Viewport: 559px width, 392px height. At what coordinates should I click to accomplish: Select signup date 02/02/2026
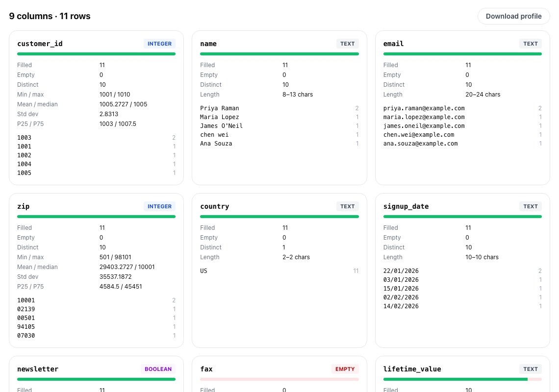(x=401, y=297)
